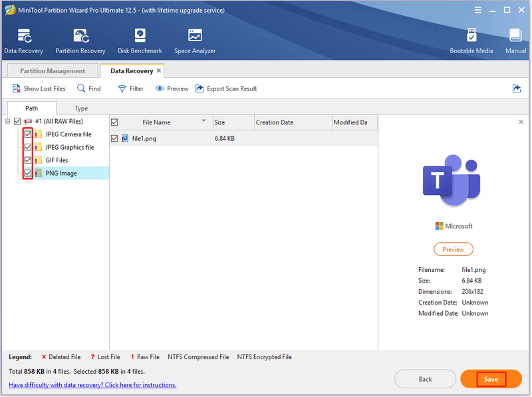The image size is (532, 397).
Task: Open the Space Analyzer tool
Action: 195,35
